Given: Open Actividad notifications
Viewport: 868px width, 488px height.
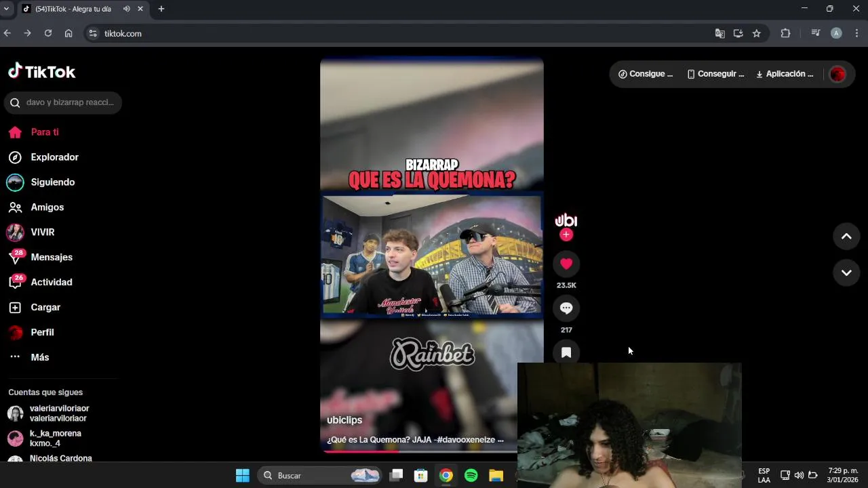Looking at the screenshot, I should coord(40,283).
